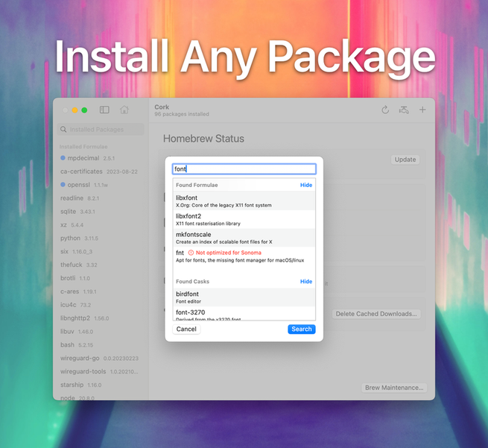Click the refresh packages icon
The image size is (488, 448).
pos(385,110)
